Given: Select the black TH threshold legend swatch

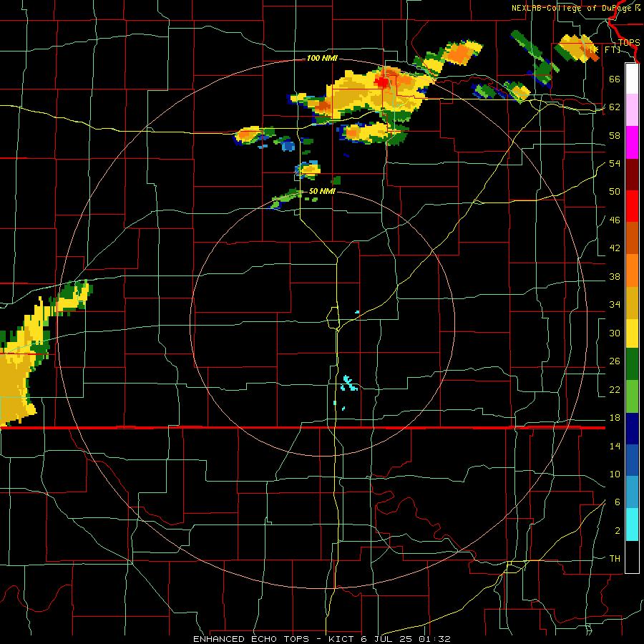Looking at the screenshot, I should [632, 557].
